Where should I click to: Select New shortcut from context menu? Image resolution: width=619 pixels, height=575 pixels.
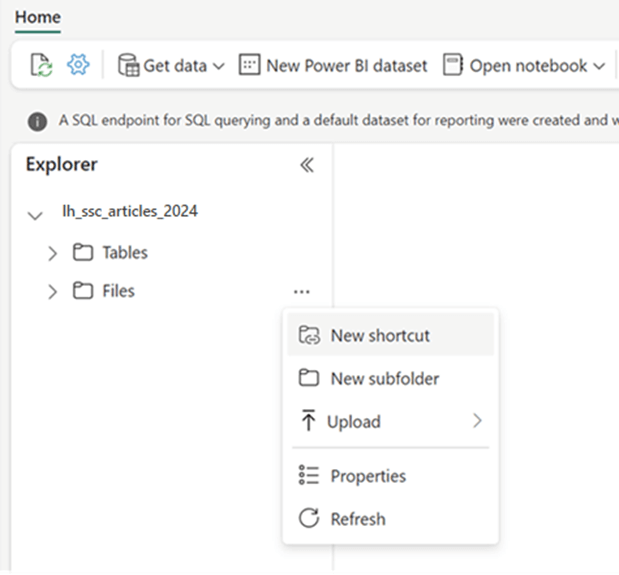point(380,336)
